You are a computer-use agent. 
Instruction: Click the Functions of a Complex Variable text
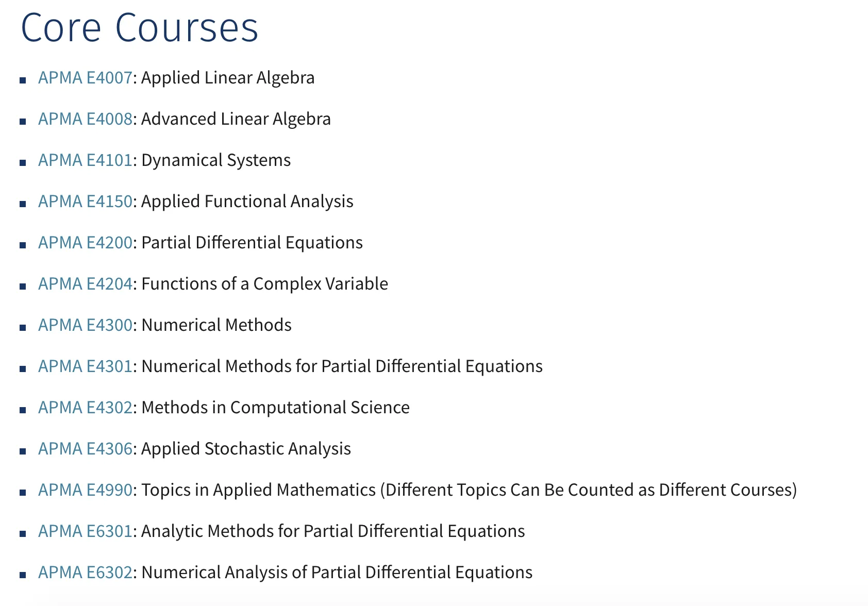click(x=264, y=284)
